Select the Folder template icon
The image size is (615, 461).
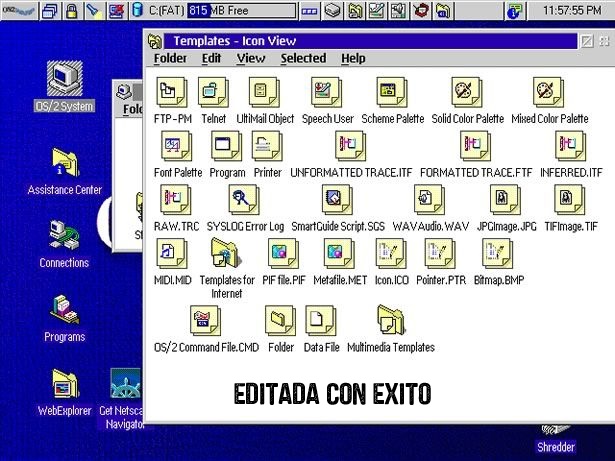point(280,321)
